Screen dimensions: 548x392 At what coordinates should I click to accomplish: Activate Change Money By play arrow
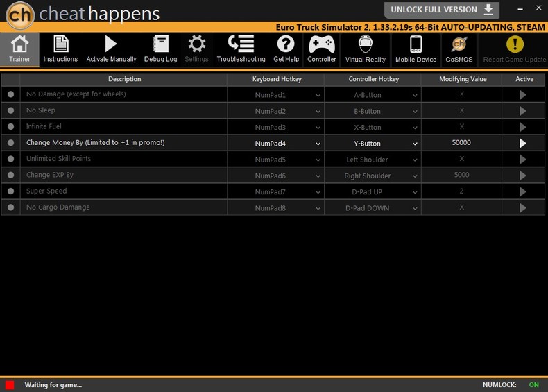click(x=523, y=143)
